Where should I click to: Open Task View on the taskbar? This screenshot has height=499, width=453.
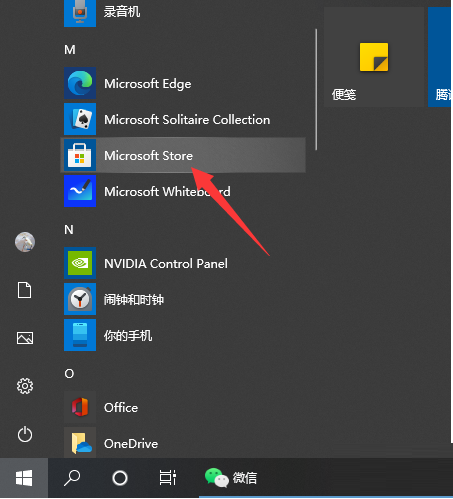[168, 478]
